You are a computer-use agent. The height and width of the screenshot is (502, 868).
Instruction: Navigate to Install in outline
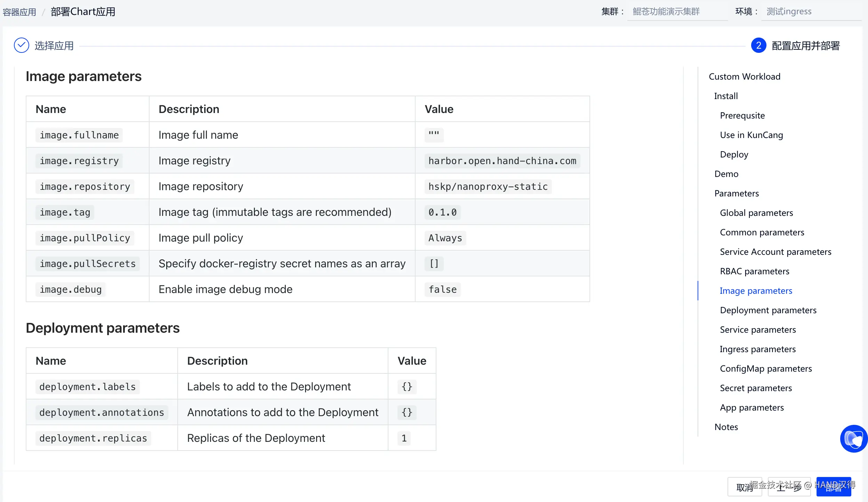point(725,96)
